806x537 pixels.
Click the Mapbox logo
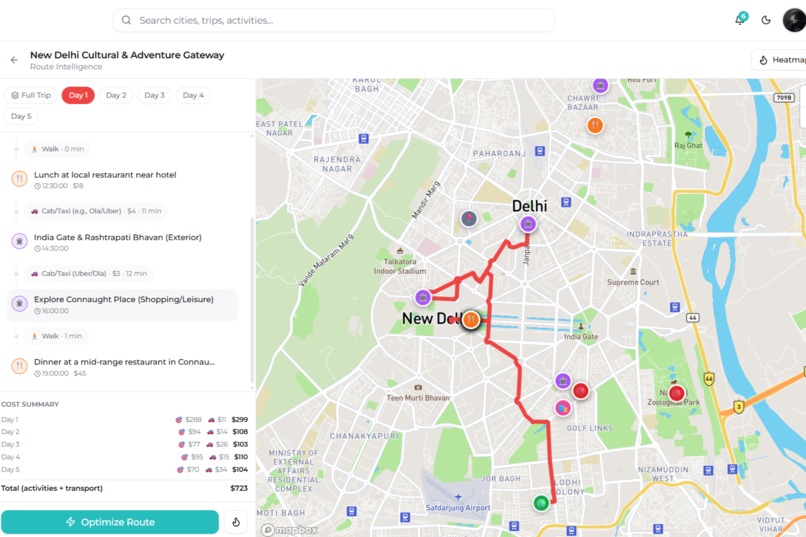(289, 529)
